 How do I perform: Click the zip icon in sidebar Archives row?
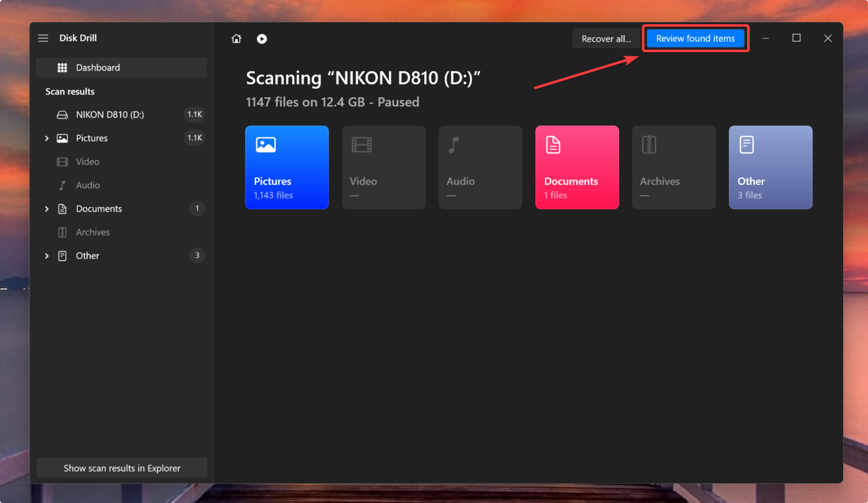[62, 232]
